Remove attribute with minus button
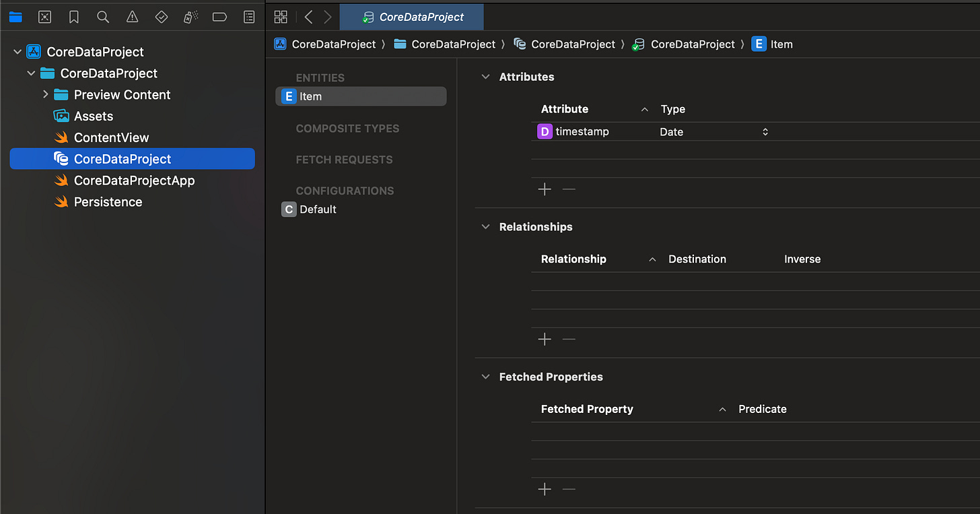This screenshot has height=514, width=980. pyautogui.click(x=569, y=189)
